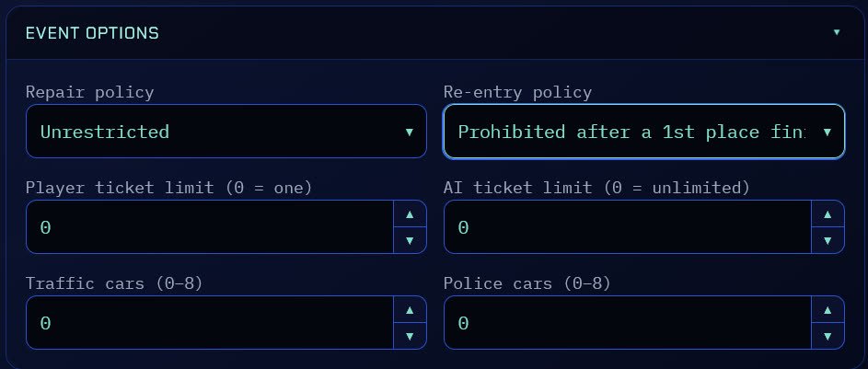Image resolution: width=868 pixels, height=369 pixels.
Task: Reduce Police cars using down arrow
Action: pos(827,336)
